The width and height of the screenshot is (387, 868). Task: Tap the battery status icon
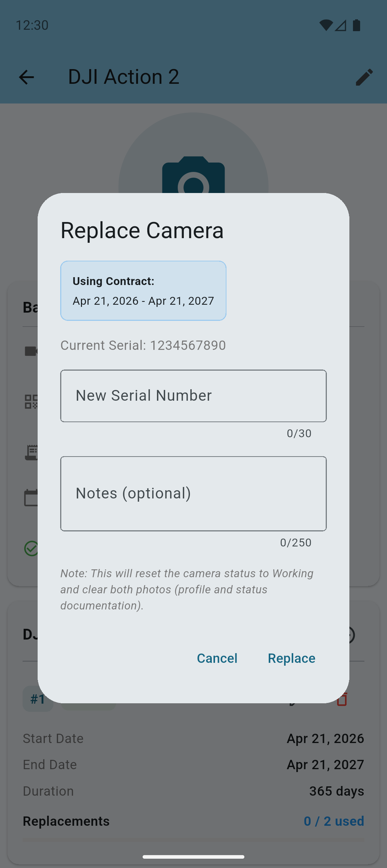[357, 25]
